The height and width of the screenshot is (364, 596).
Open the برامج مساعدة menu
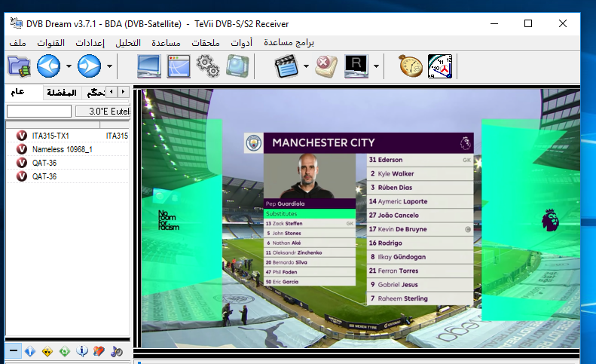tap(289, 43)
